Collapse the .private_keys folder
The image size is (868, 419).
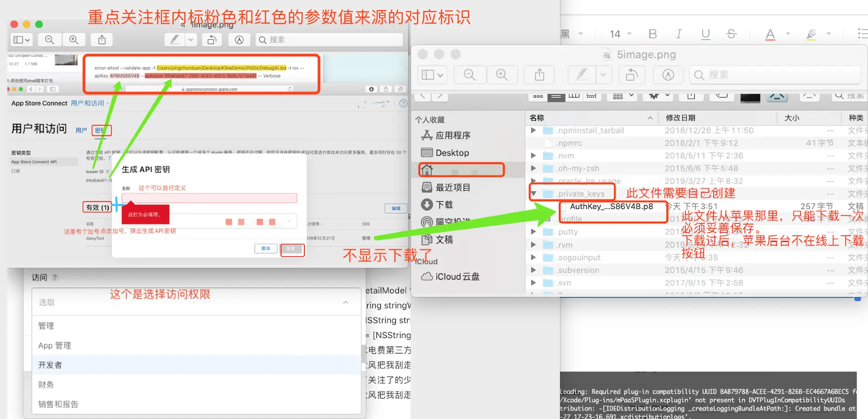pyautogui.click(x=534, y=194)
